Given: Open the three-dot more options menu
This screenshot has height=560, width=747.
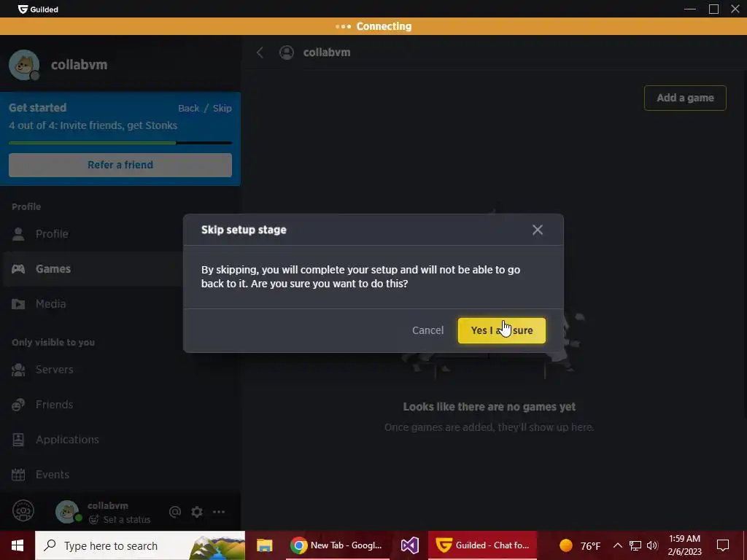Looking at the screenshot, I should pyautogui.click(x=219, y=512).
